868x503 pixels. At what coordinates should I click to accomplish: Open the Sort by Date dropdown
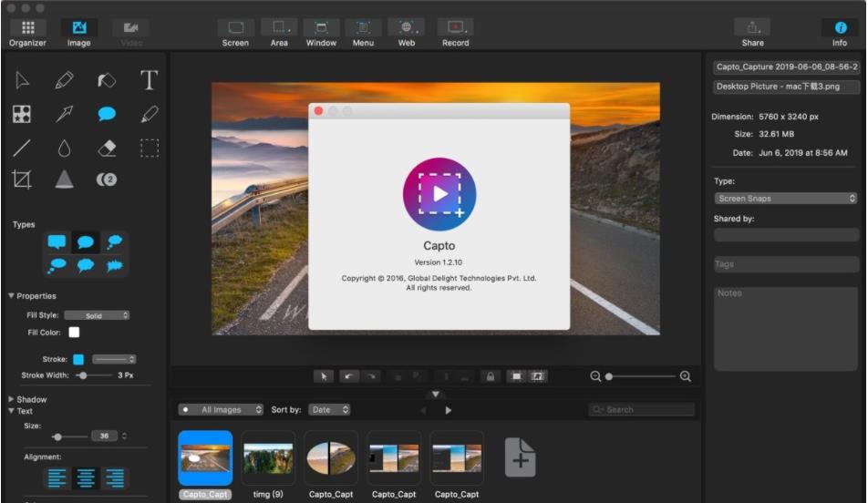(x=329, y=410)
